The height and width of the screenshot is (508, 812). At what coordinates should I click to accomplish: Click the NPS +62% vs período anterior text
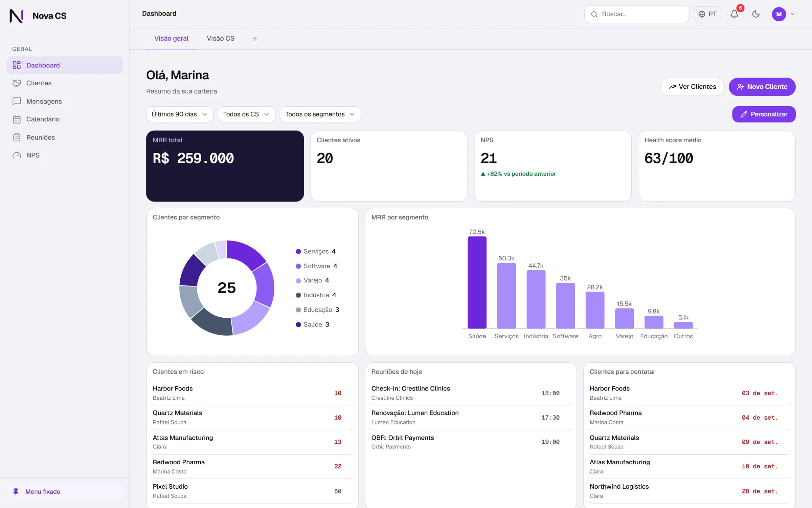pyautogui.click(x=518, y=174)
